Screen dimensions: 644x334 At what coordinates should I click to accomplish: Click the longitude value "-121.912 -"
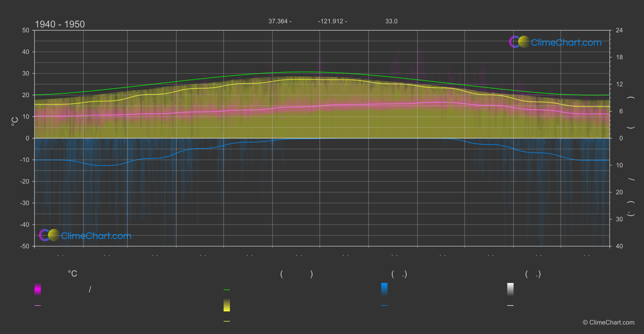tap(332, 21)
